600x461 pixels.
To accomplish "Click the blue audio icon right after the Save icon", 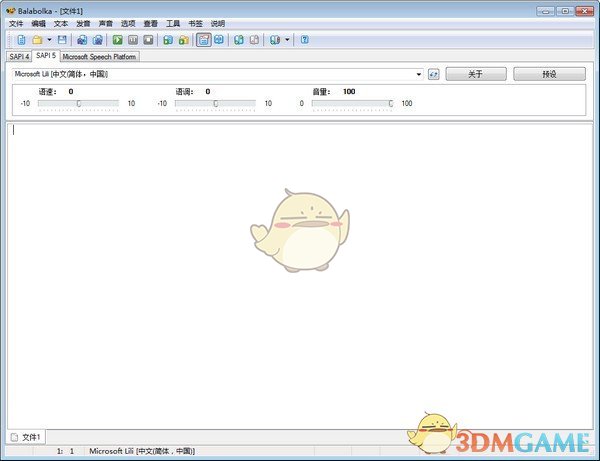I will tap(82, 40).
